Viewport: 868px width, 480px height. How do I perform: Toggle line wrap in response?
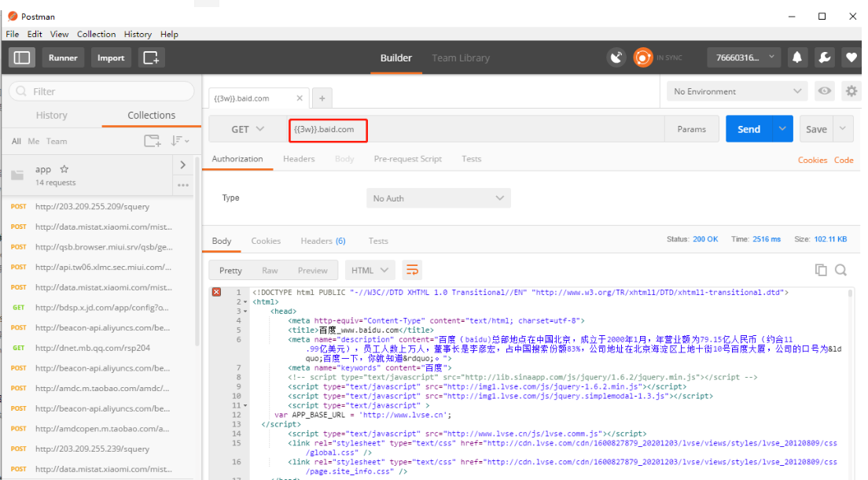[413, 270]
